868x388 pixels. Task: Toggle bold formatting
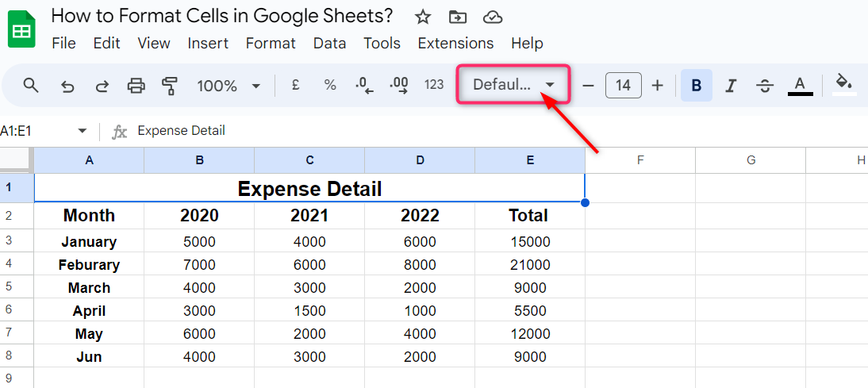click(x=697, y=85)
